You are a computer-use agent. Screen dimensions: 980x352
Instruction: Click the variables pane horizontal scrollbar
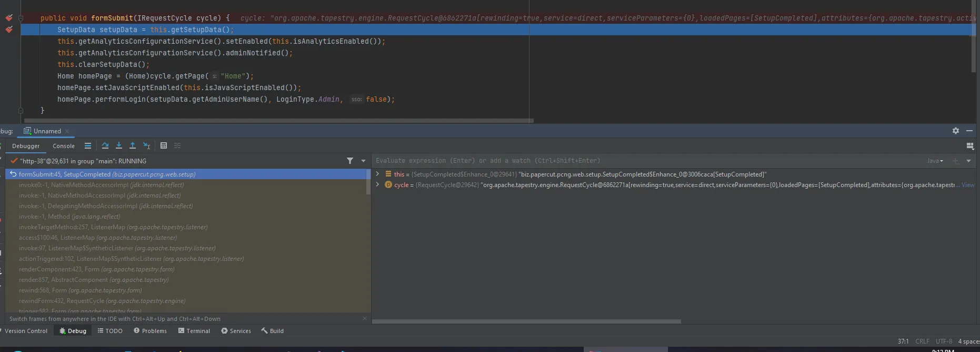tap(526, 321)
